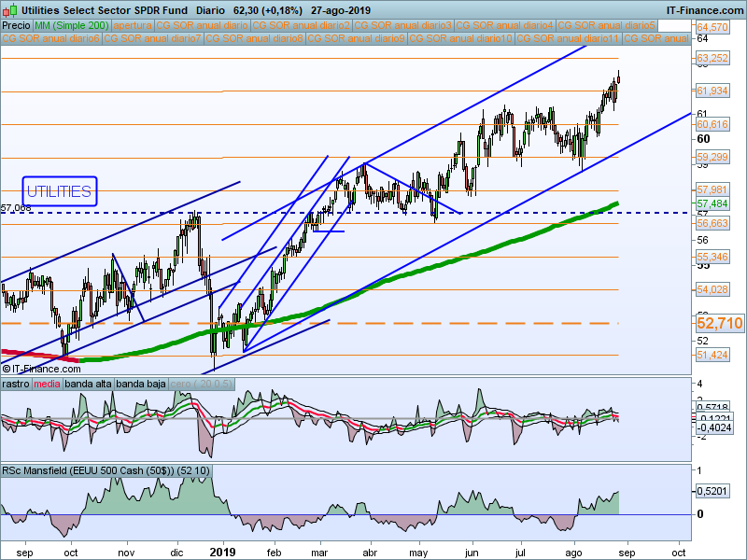Select the UTILITIES text box annotation
Viewport: 747px width, 560px height.
pyautogui.click(x=60, y=191)
